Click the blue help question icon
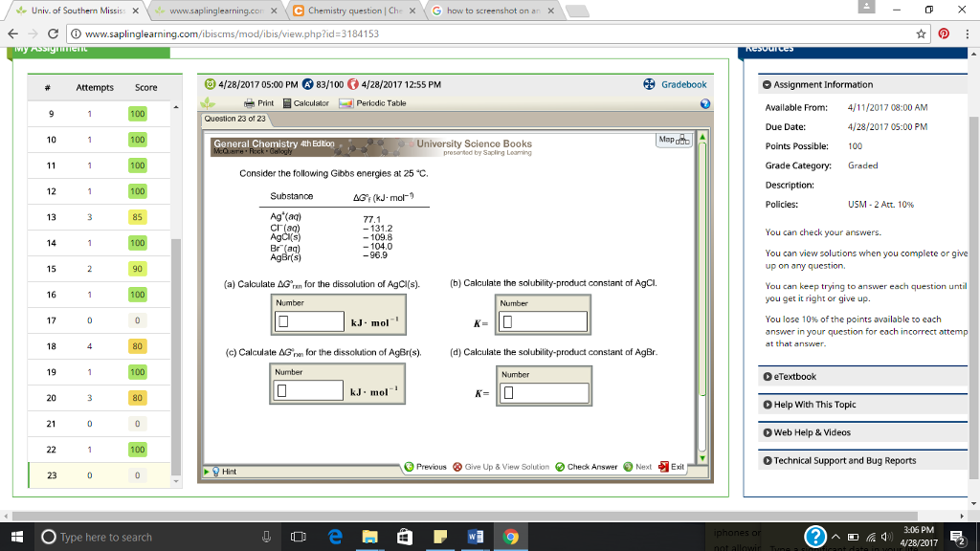This screenshot has height=551, width=980. (705, 103)
